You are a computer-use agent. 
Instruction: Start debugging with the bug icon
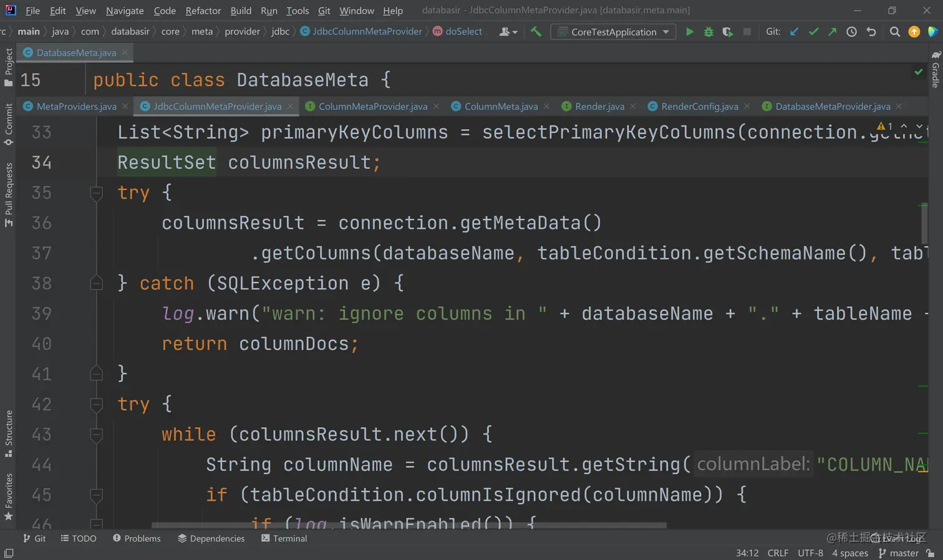click(x=708, y=31)
